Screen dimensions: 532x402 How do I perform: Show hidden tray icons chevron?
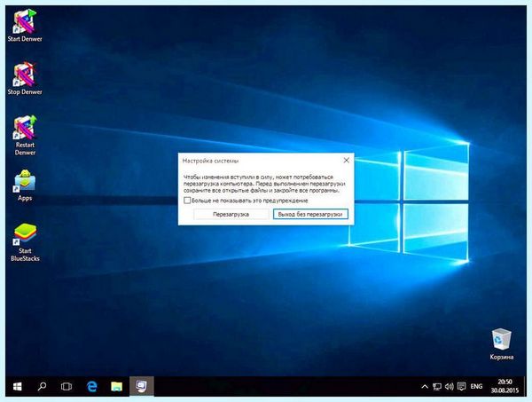[425, 386]
